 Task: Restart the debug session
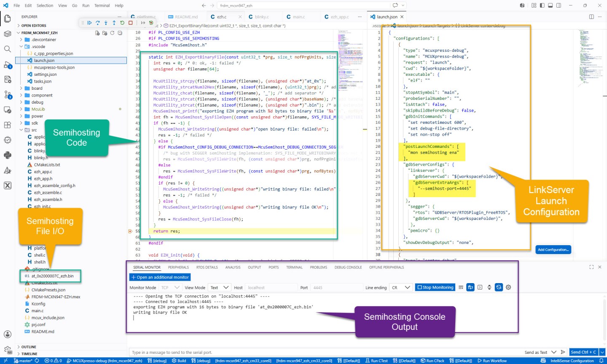122,23
